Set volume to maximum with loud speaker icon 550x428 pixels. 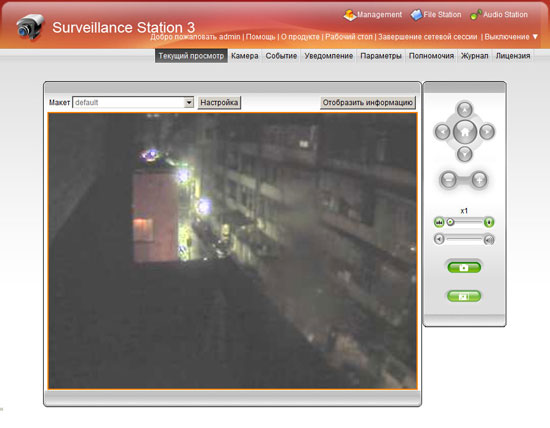[x=489, y=240]
